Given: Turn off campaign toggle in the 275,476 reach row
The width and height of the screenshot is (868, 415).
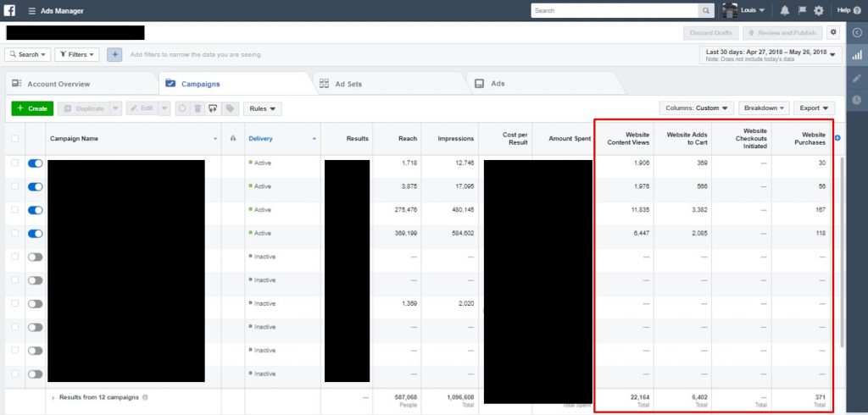Looking at the screenshot, I should 35,210.
